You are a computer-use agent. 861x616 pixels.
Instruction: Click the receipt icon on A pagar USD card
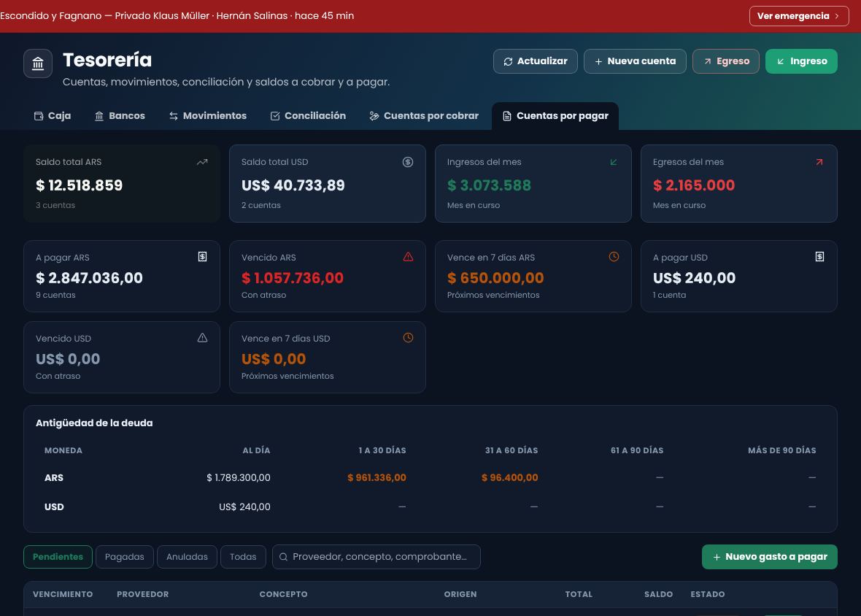[819, 256]
